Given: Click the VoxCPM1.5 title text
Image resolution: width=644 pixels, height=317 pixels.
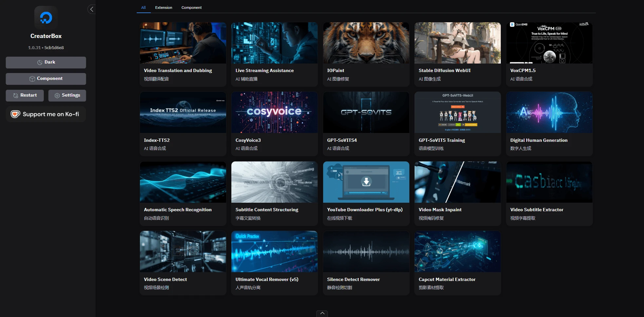Looking at the screenshot, I should pyautogui.click(x=523, y=70).
